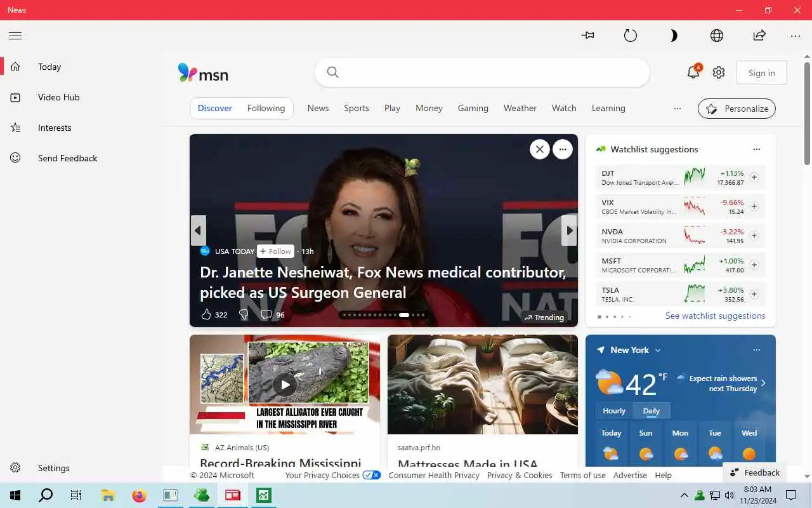This screenshot has height=508, width=812.
Task: Open the News category tab
Action: coord(318,108)
